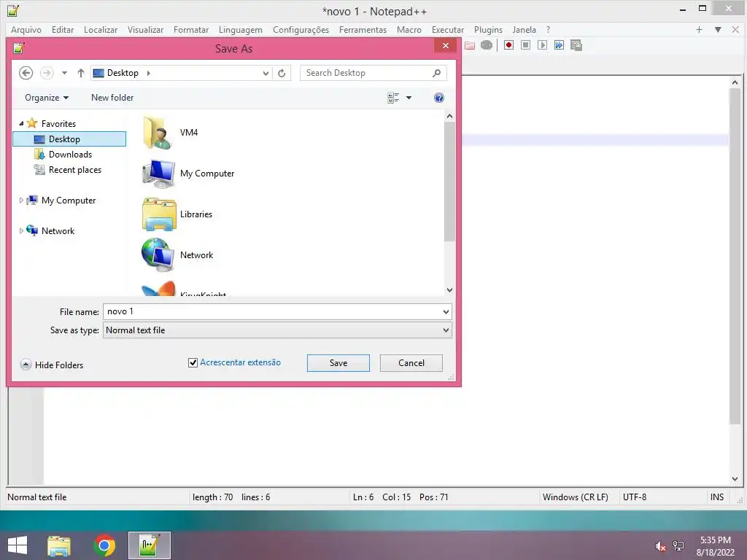Click the Run macro multiple times icon

pos(559,45)
